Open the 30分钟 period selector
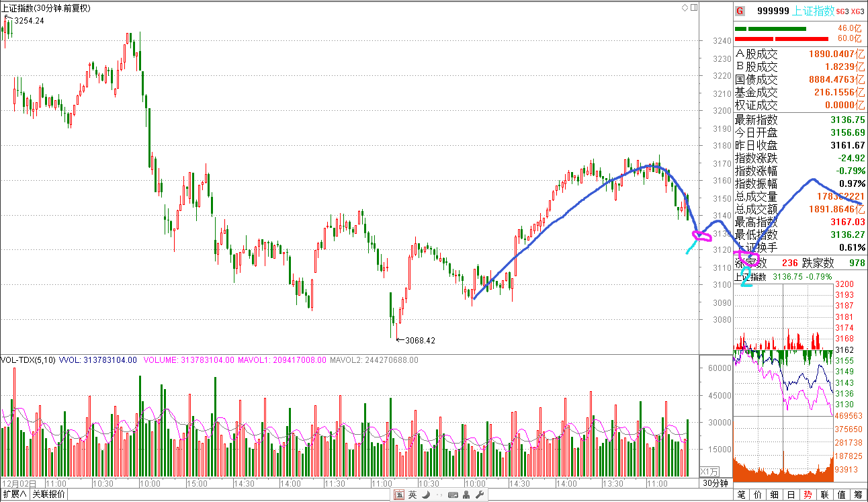This screenshot has height=502, width=868. pos(715,483)
